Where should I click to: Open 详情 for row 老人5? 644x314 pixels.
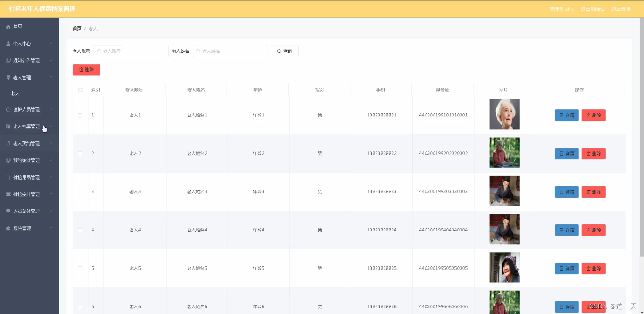point(567,269)
